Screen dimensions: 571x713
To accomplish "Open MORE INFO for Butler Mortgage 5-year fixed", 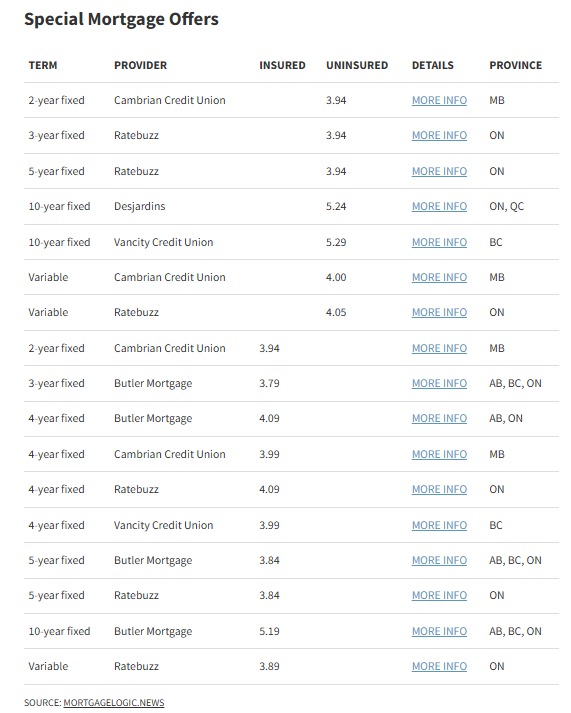I will click(439, 560).
